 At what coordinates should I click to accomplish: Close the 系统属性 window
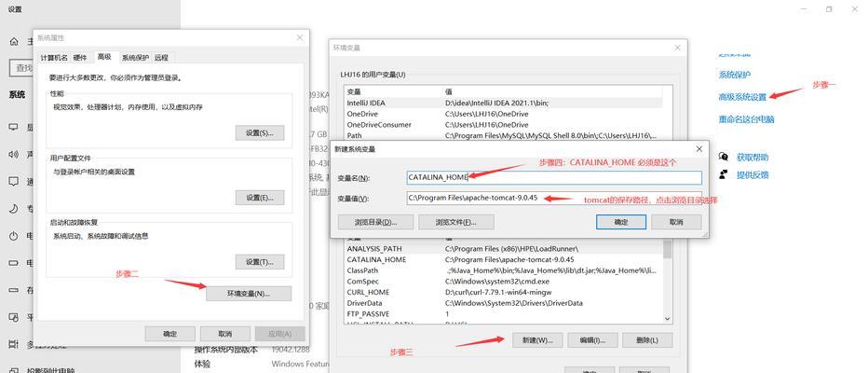300,37
